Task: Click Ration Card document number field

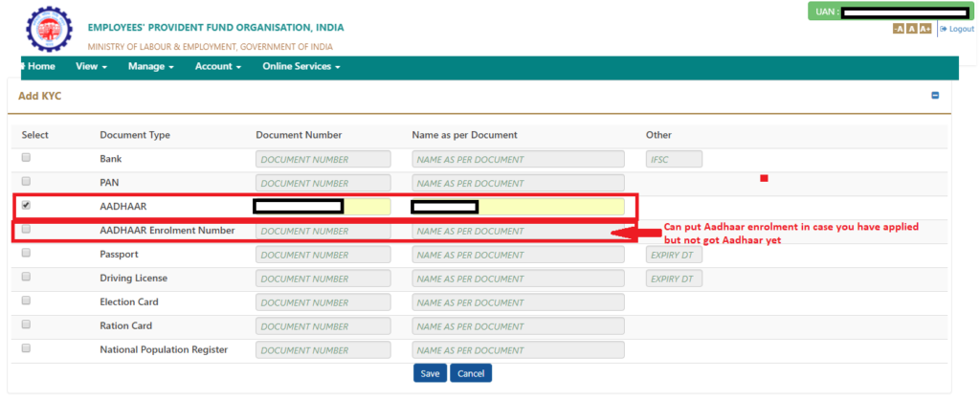Action: click(323, 325)
